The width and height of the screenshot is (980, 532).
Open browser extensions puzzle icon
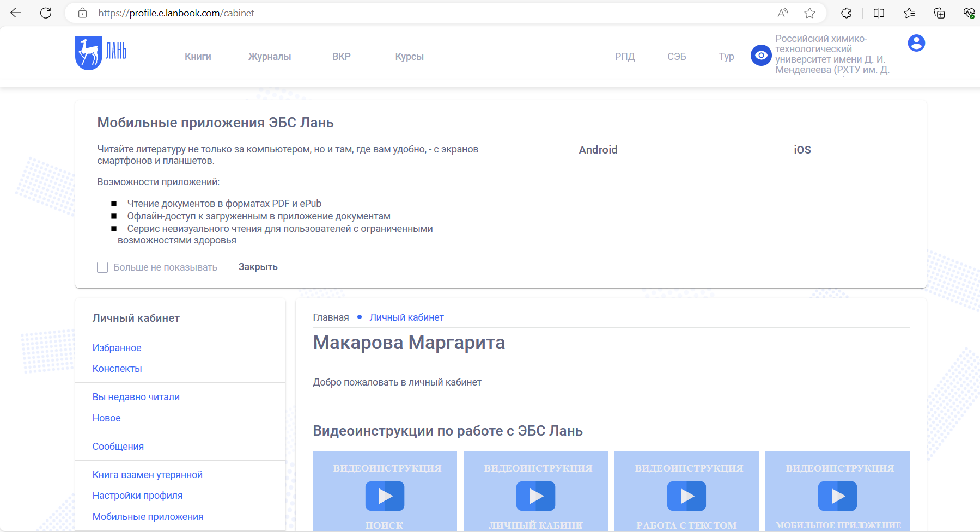pos(846,13)
